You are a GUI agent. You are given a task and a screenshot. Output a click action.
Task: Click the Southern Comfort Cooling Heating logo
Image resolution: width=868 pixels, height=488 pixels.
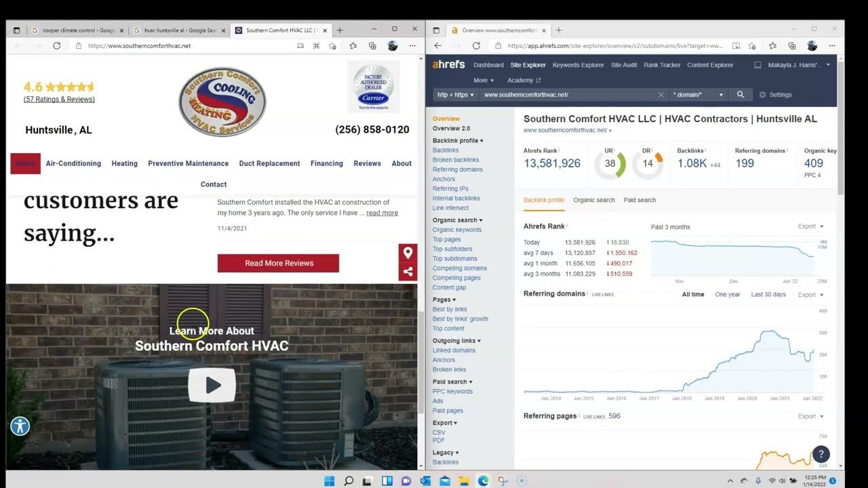click(x=222, y=102)
